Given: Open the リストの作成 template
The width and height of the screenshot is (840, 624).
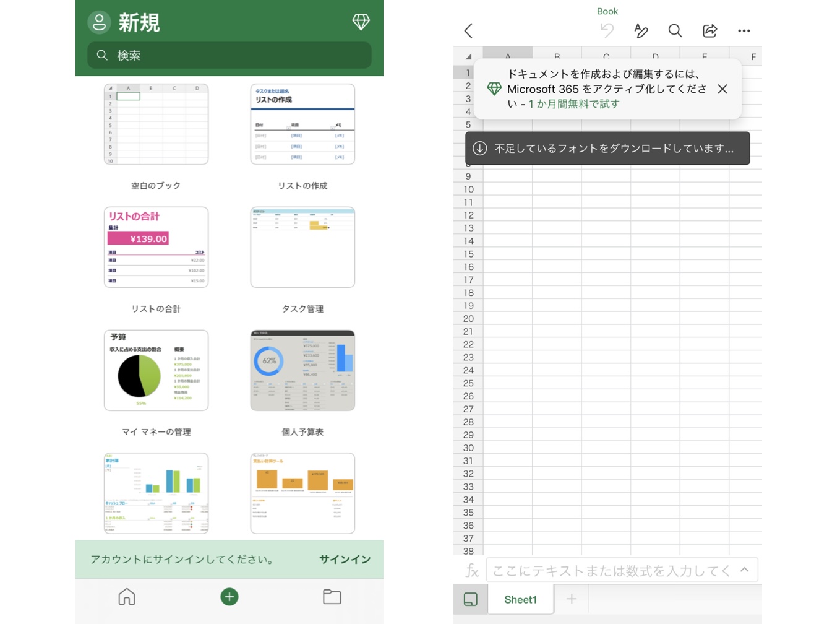Looking at the screenshot, I should click(302, 124).
